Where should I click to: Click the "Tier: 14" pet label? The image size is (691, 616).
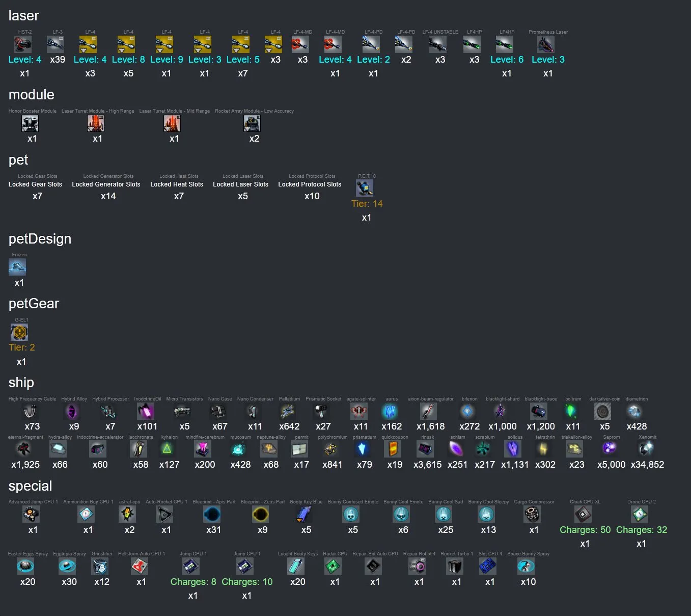coord(367,204)
